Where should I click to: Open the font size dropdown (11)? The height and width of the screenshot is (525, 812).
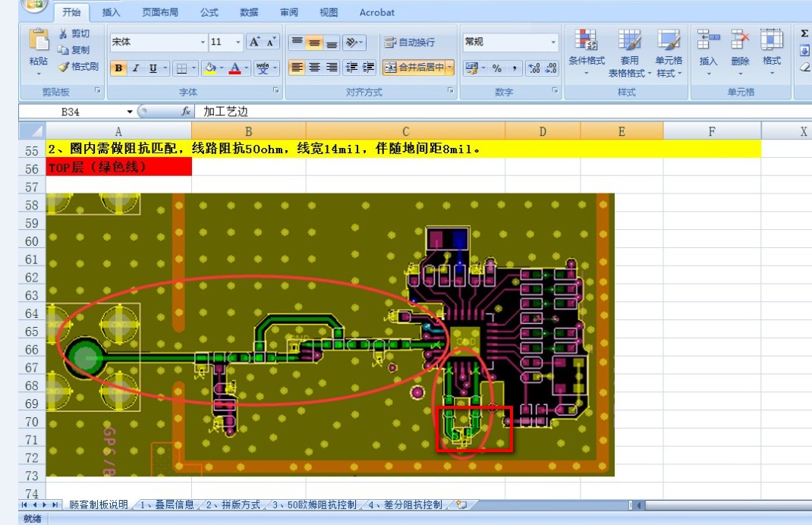[238, 42]
